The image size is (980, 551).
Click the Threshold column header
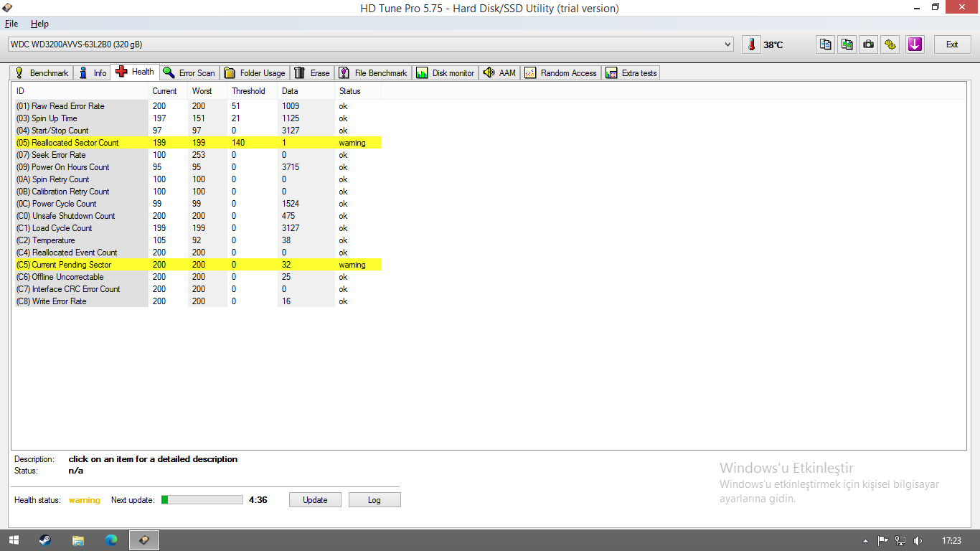(253, 91)
